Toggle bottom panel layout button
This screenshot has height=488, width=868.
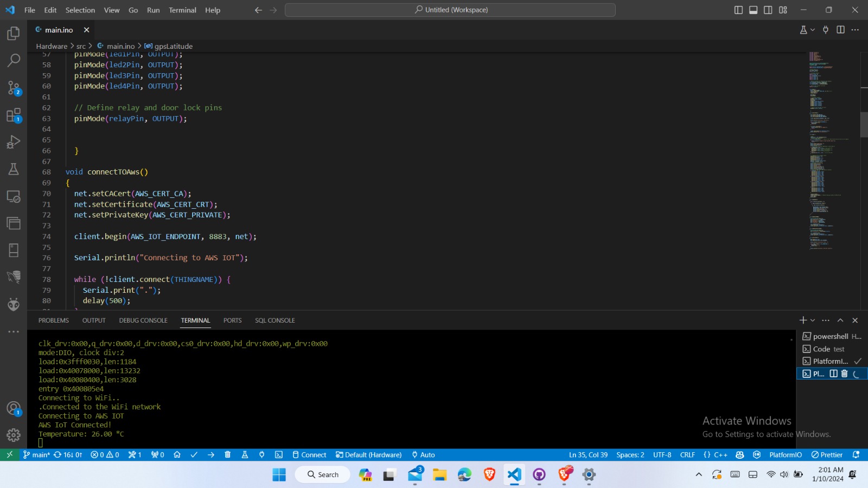click(x=754, y=10)
